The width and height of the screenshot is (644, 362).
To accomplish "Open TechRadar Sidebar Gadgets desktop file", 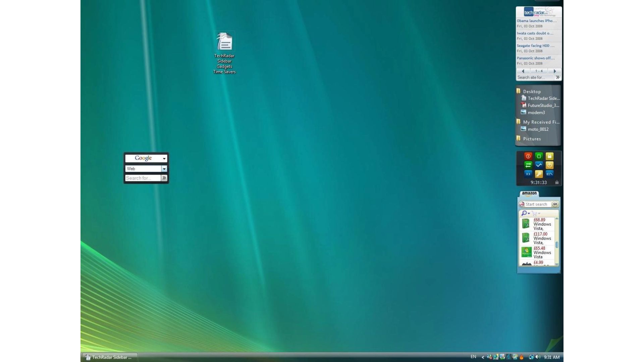I will point(224,42).
